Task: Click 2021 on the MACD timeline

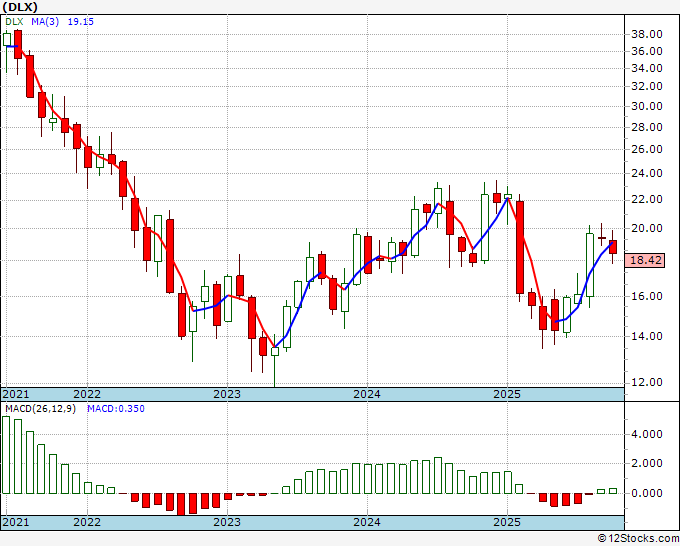Action: (x=16, y=522)
